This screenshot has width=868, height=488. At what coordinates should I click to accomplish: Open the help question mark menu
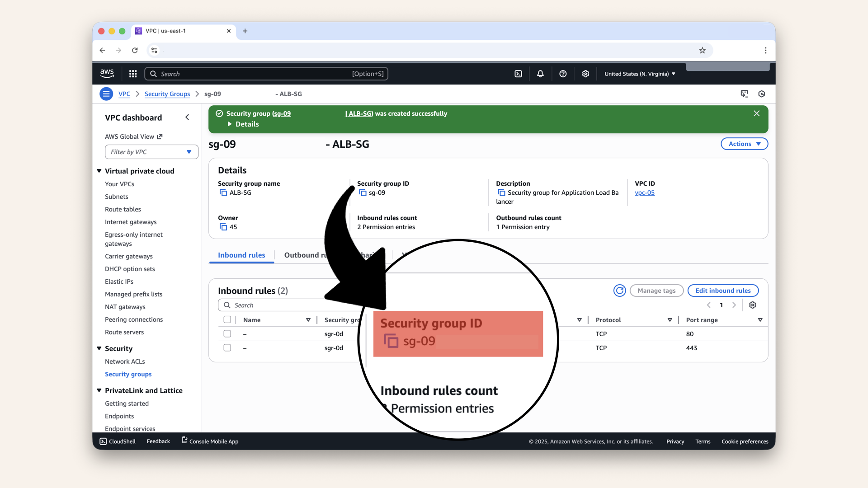pos(563,74)
